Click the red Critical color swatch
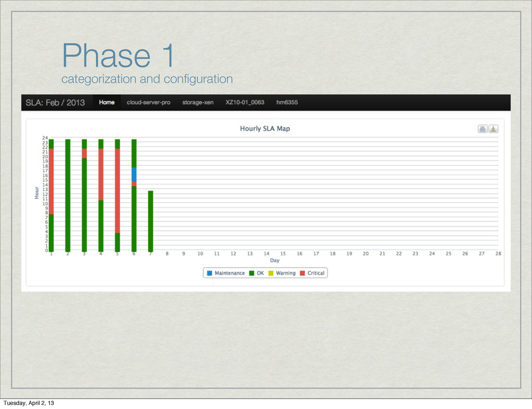The height and width of the screenshot is (409, 532). coord(302,273)
